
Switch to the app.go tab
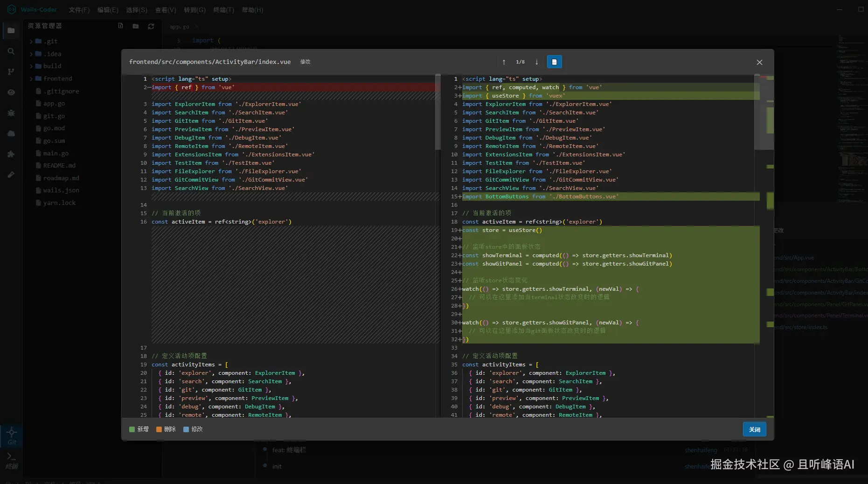click(180, 27)
